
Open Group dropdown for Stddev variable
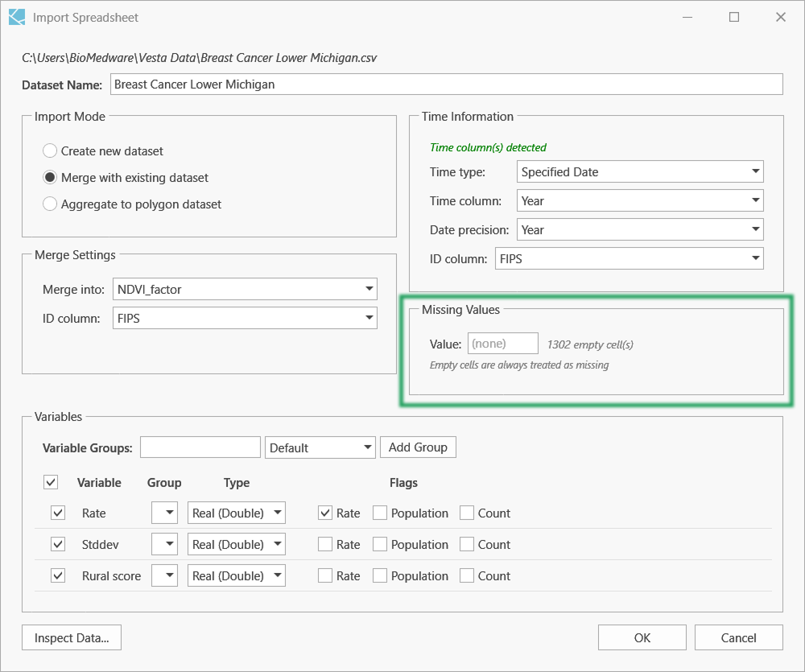tap(164, 544)
